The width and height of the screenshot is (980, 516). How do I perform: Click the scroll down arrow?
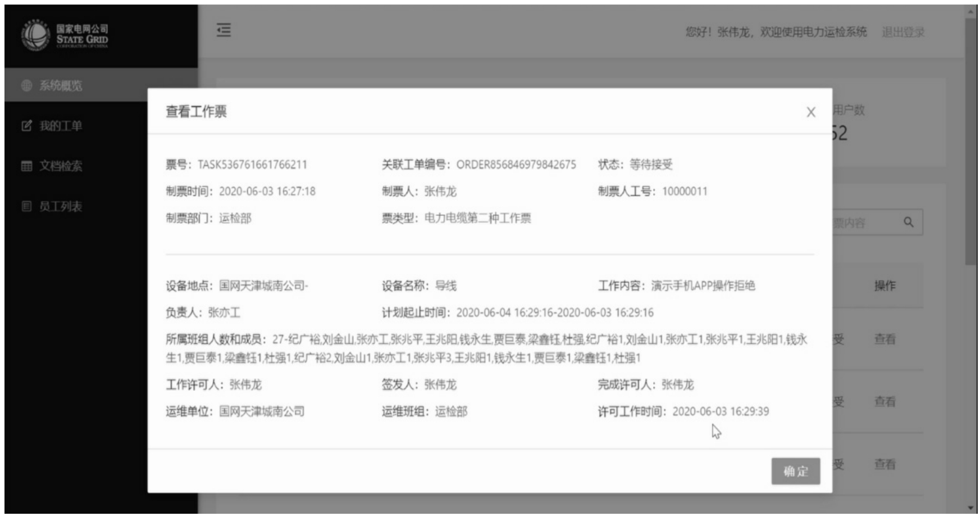(x=970, y=508)
